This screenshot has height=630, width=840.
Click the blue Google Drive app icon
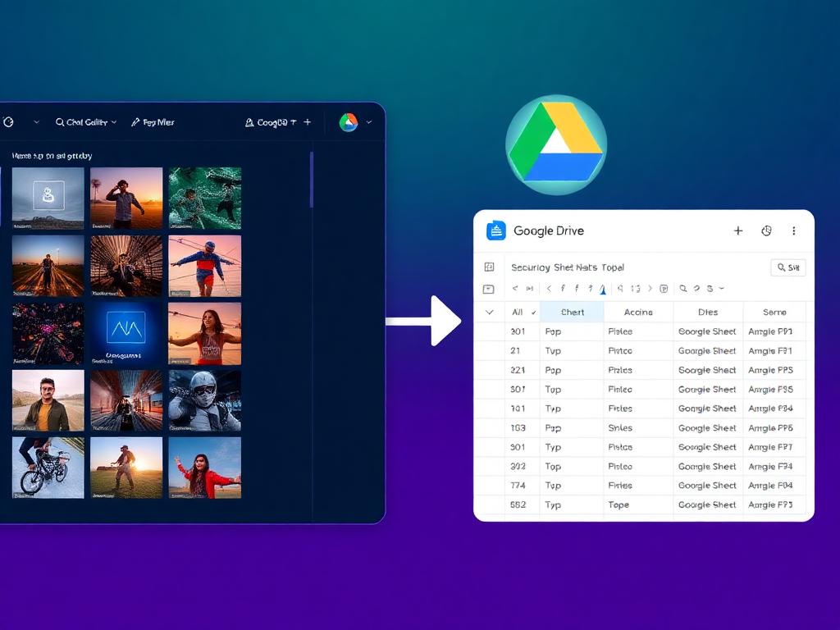click(496, 231)
